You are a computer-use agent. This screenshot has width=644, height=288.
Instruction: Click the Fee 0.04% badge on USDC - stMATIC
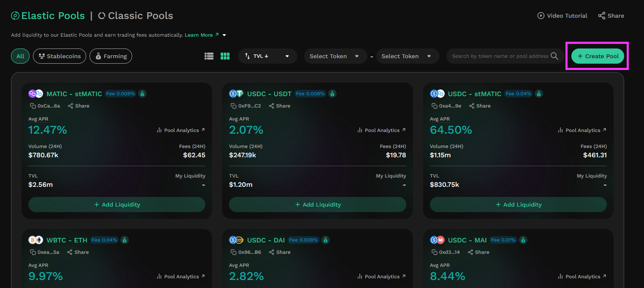pos(519,94)
